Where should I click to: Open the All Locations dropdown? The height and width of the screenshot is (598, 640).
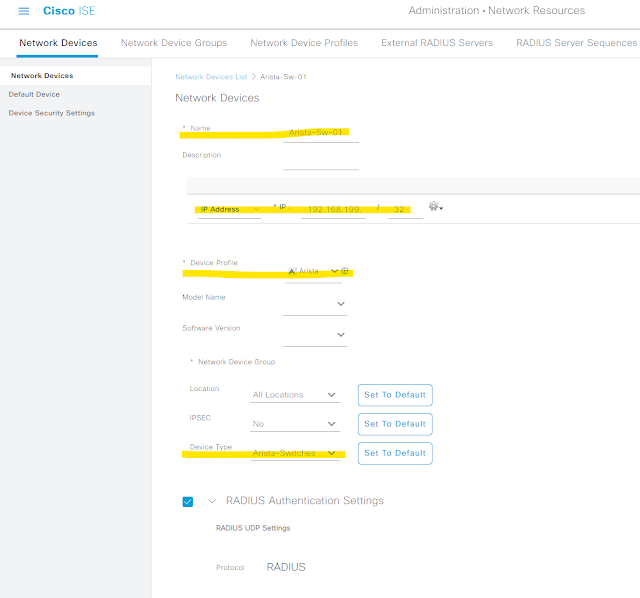tap(295, 395)
